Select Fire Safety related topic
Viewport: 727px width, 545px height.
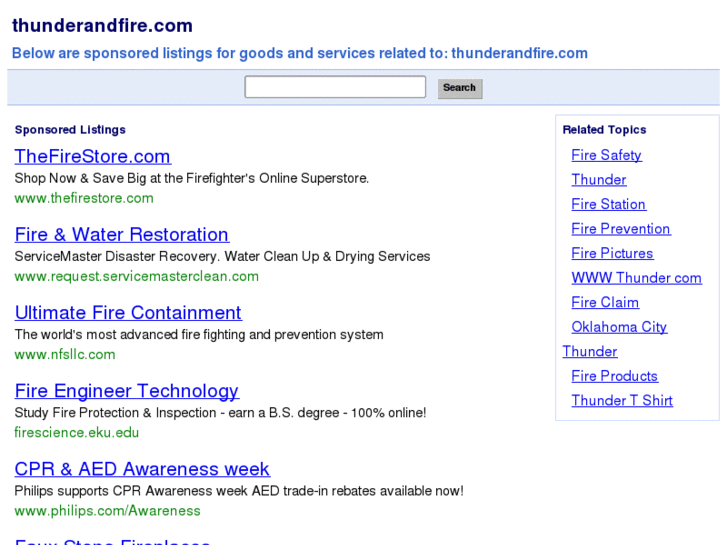pyautogui.click(x=606, y=155)
